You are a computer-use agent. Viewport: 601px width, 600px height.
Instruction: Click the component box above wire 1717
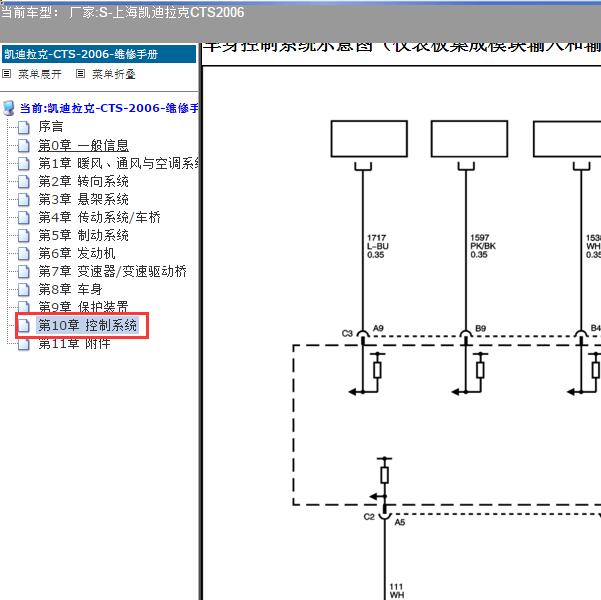click(369, 139)
